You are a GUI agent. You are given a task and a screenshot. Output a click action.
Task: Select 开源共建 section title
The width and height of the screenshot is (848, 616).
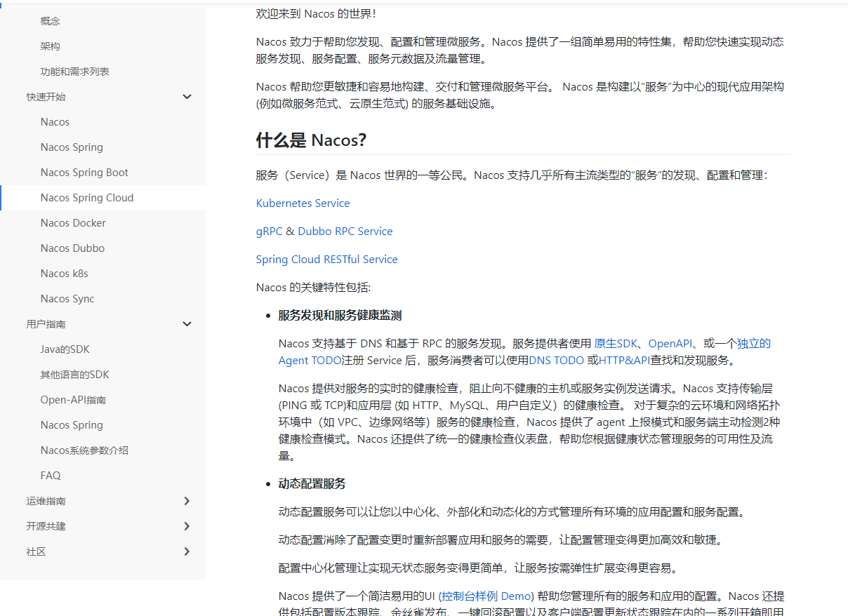tap(46, 526)
